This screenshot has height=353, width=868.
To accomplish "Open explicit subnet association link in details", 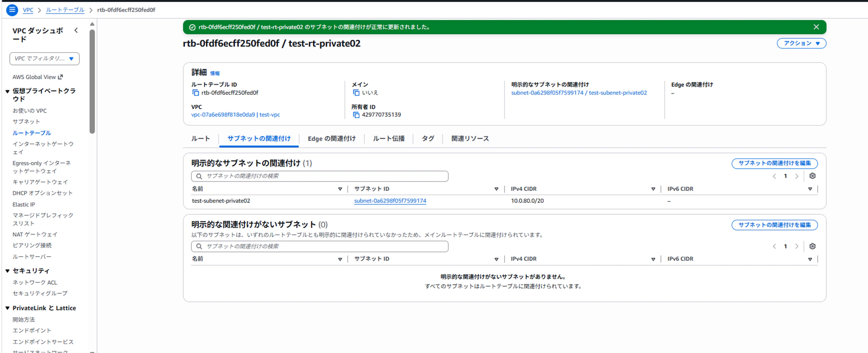I will [579, 93].
